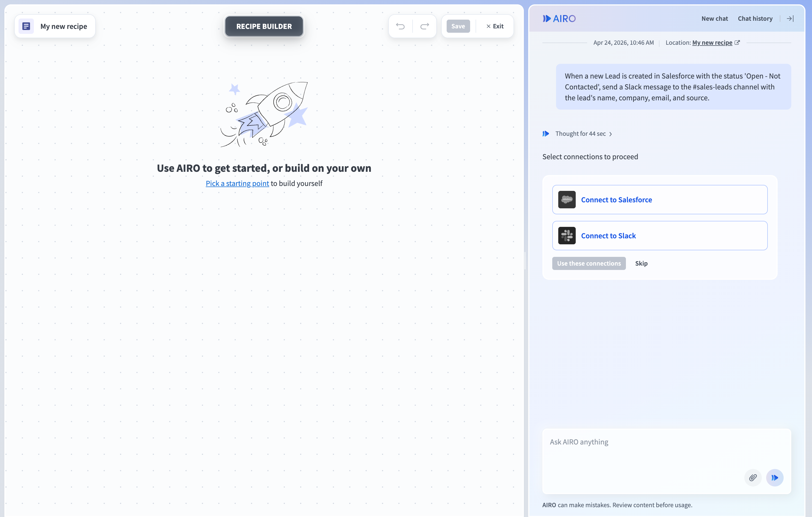Image resolution: width=812 pixels, height=517 pixels.
Task: Click Pick a starting point link
Action: 237,183
